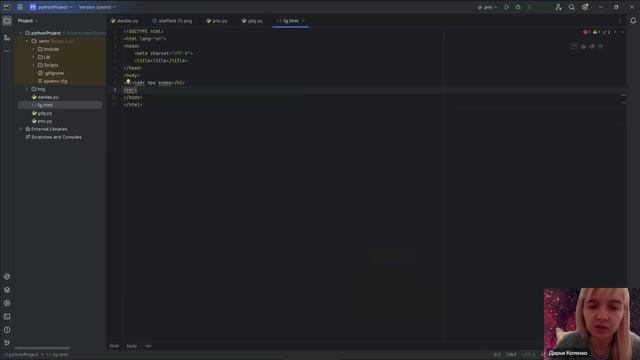Expand the Lib folder
The width and height of the screenshot is (640, 360).
[33, 57]
